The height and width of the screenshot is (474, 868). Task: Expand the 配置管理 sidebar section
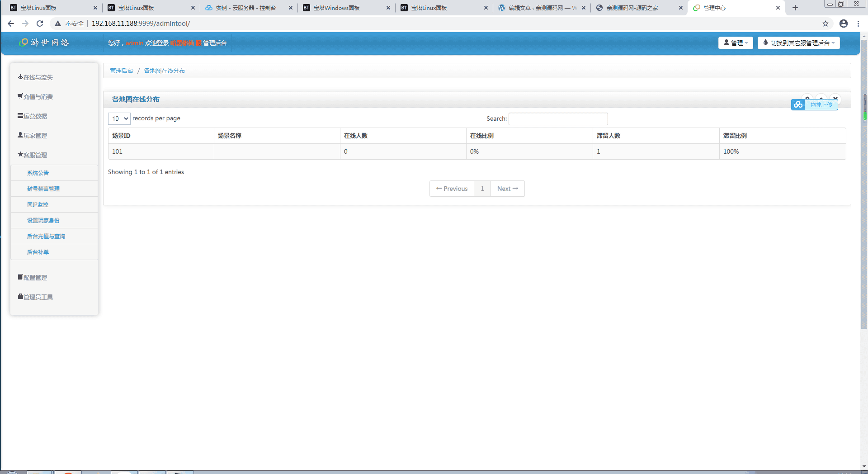pos(33,278)
